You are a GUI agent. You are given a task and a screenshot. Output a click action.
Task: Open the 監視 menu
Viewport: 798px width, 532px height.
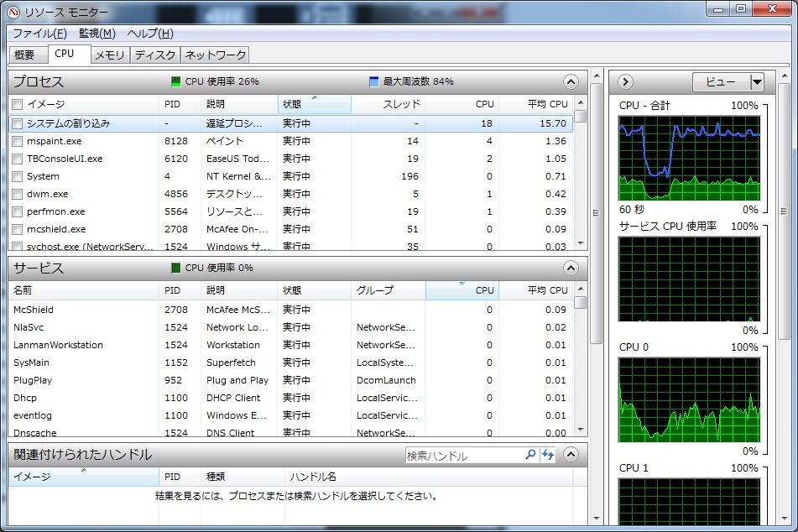coord(97,34)
